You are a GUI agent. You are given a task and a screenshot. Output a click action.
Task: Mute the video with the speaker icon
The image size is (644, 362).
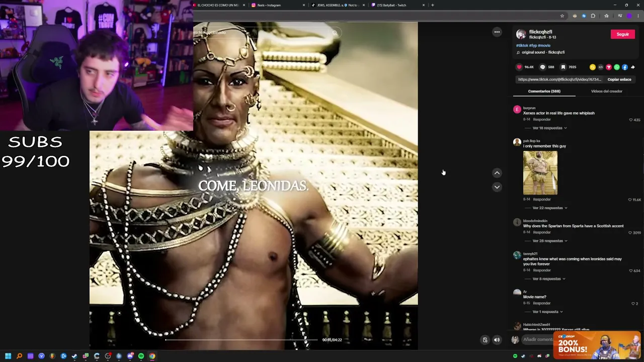coord(497,340)
